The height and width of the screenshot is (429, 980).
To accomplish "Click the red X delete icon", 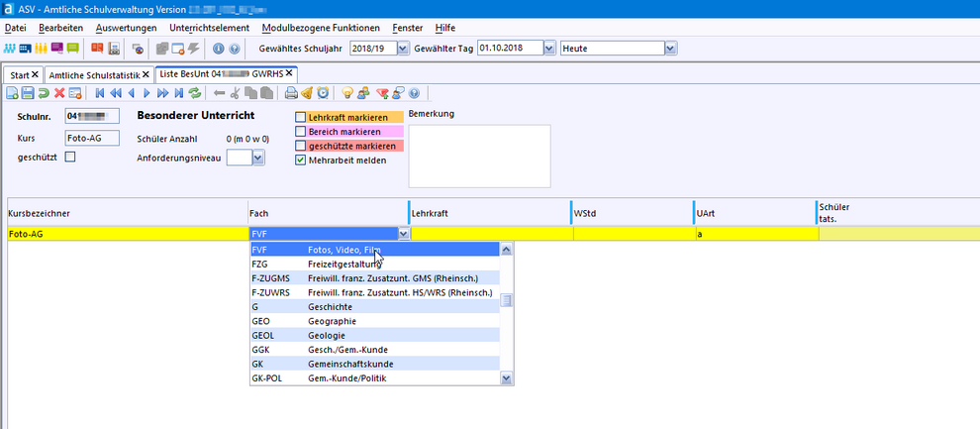I will [59, 93].
